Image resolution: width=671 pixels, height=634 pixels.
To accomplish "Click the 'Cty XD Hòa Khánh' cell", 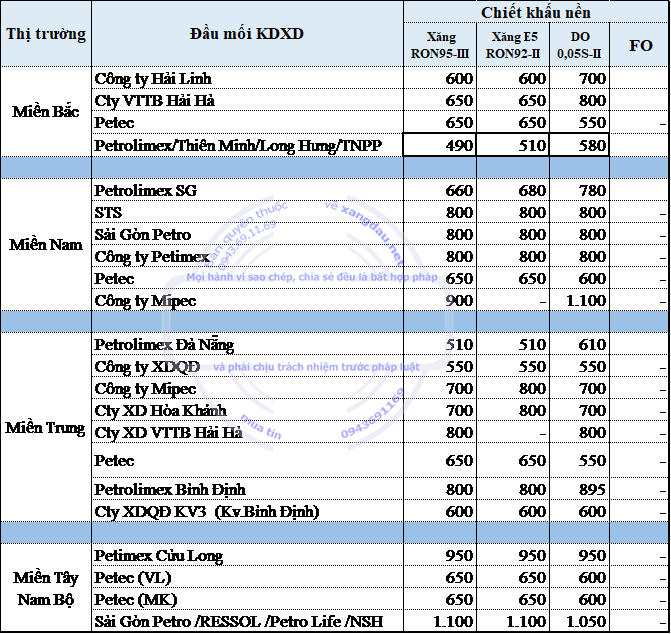I will point(247,410).
